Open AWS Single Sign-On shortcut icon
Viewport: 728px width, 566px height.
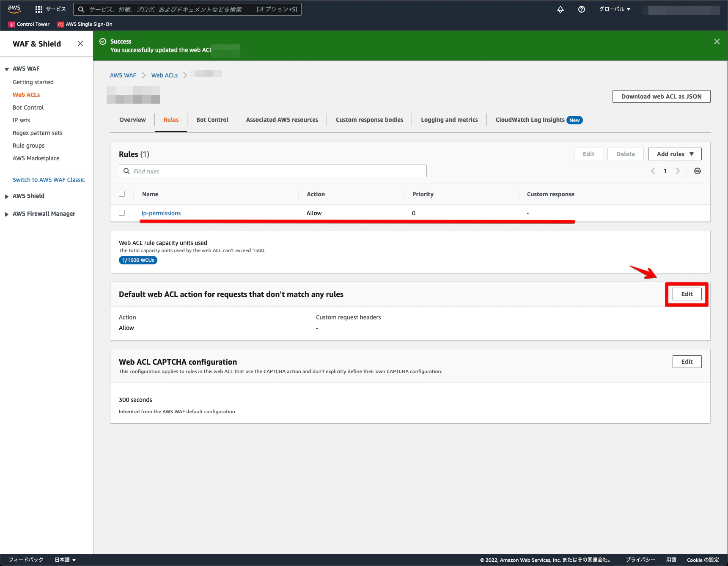tap(60, 25)
